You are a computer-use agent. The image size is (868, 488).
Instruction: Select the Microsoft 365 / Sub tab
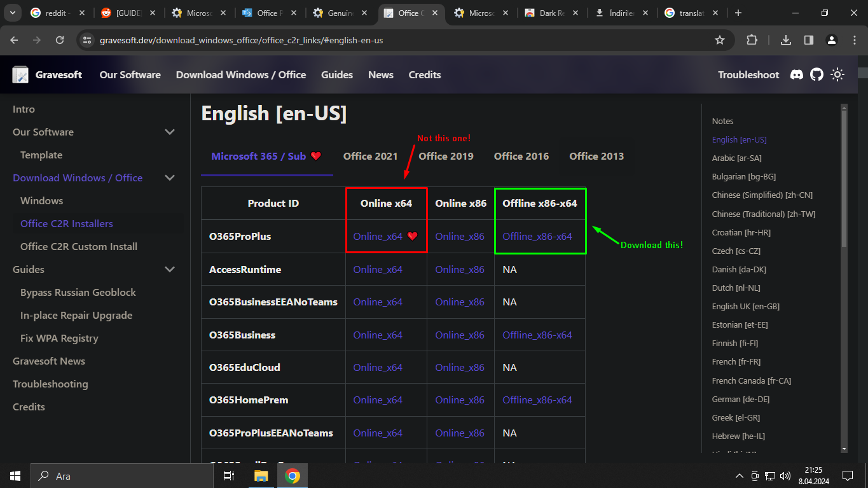tap(266, 156)
